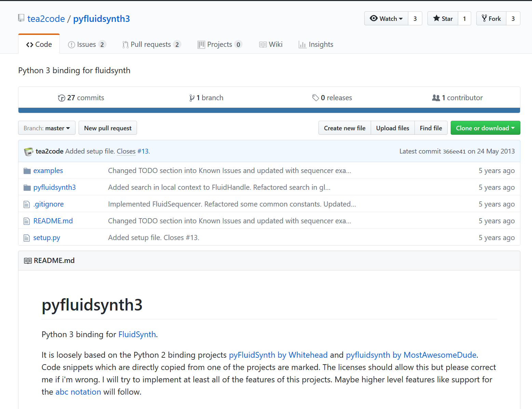532x409 pixels.
Task: Open the tea2code owner link
Action: 46,19
